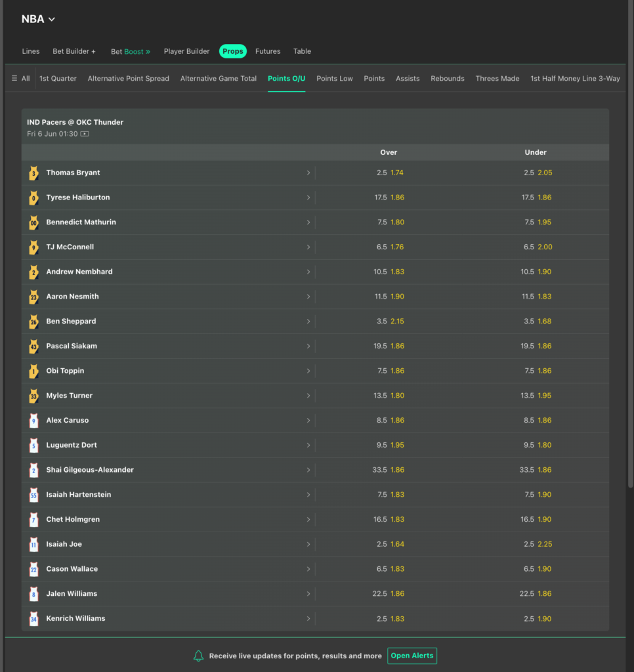Open the Bet Boost tab
This screenshot has width=634, height=672.
[131, 51]
